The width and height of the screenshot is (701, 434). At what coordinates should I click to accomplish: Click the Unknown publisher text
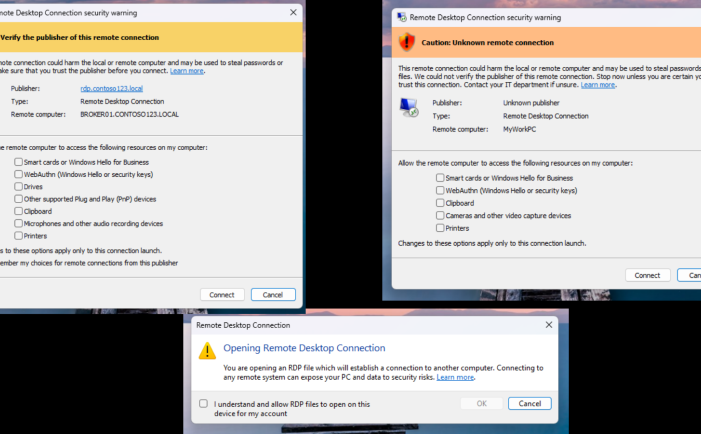click(531, 103)
